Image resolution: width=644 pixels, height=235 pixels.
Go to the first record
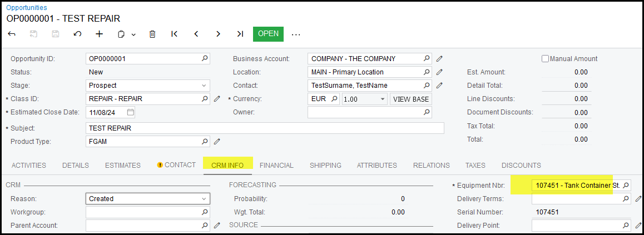click(174, 34)
